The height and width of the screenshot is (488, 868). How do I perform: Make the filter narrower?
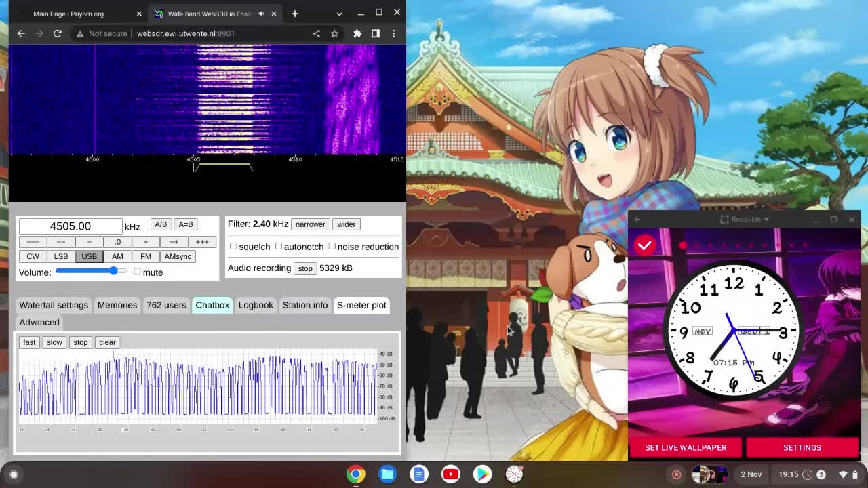310,224
